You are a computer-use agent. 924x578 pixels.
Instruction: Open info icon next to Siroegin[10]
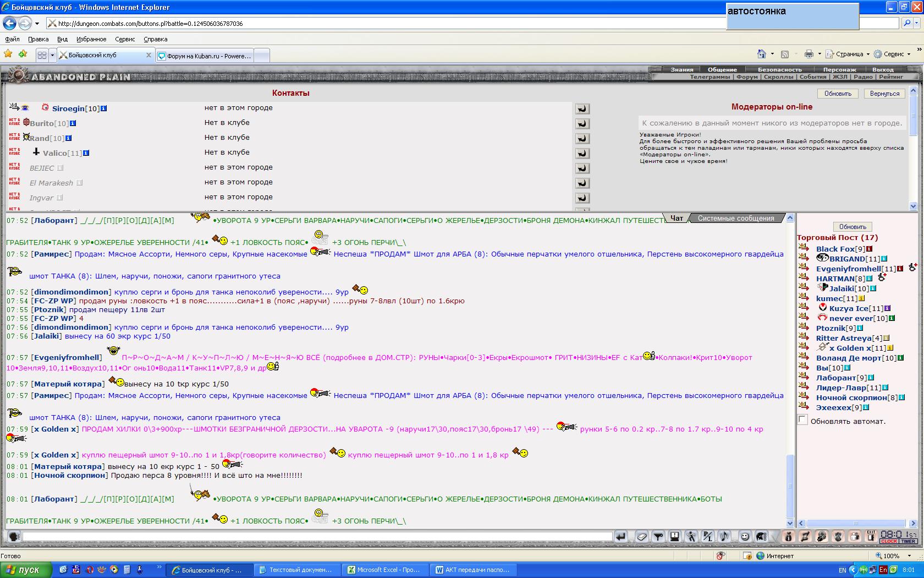click(x=103, y=108)
